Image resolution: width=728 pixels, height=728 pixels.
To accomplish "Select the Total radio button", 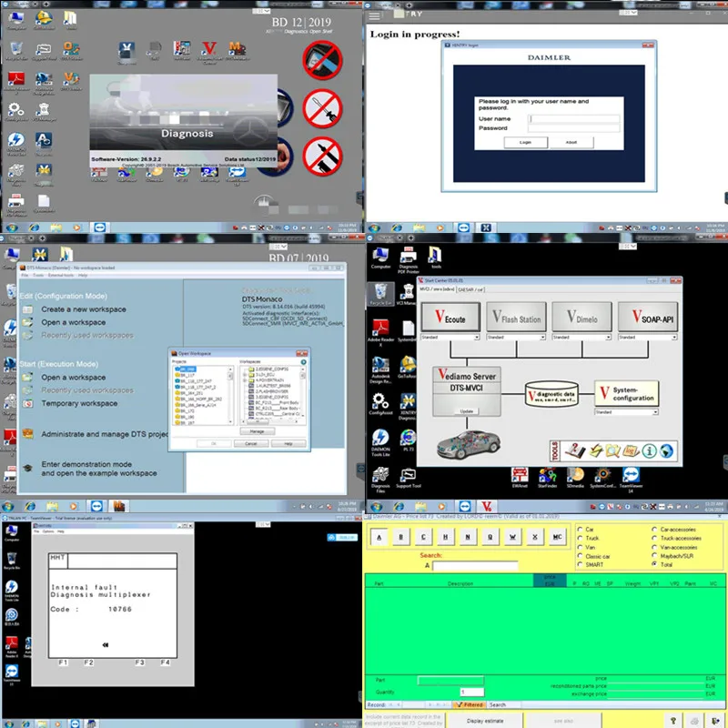I will (x=654, y=564).
